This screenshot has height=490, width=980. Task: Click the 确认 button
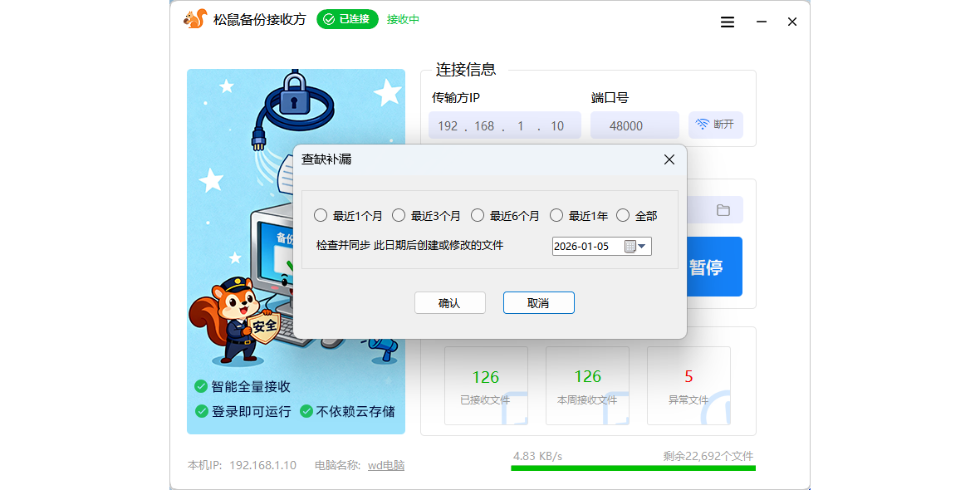click(x=449, y=303)
